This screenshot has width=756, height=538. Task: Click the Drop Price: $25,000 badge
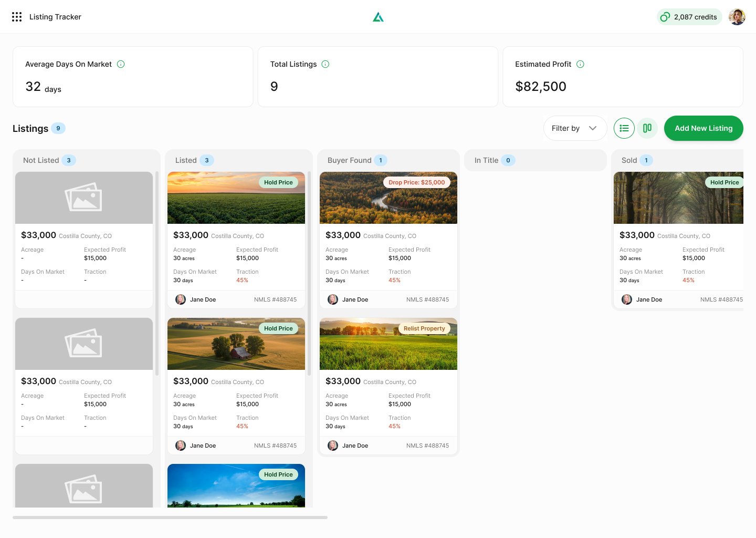coord(417,182)
